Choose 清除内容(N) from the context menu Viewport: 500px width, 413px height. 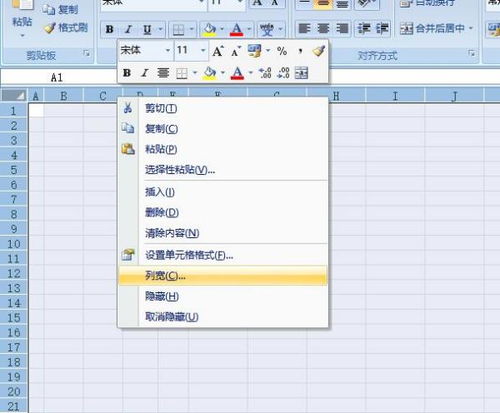pyautogui.click(x=223, y=233)
